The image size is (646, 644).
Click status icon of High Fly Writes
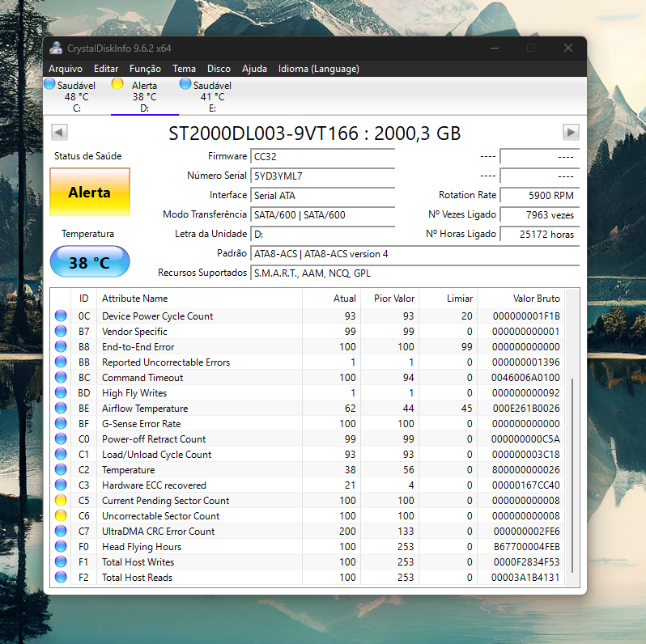(x=61, y=393)
